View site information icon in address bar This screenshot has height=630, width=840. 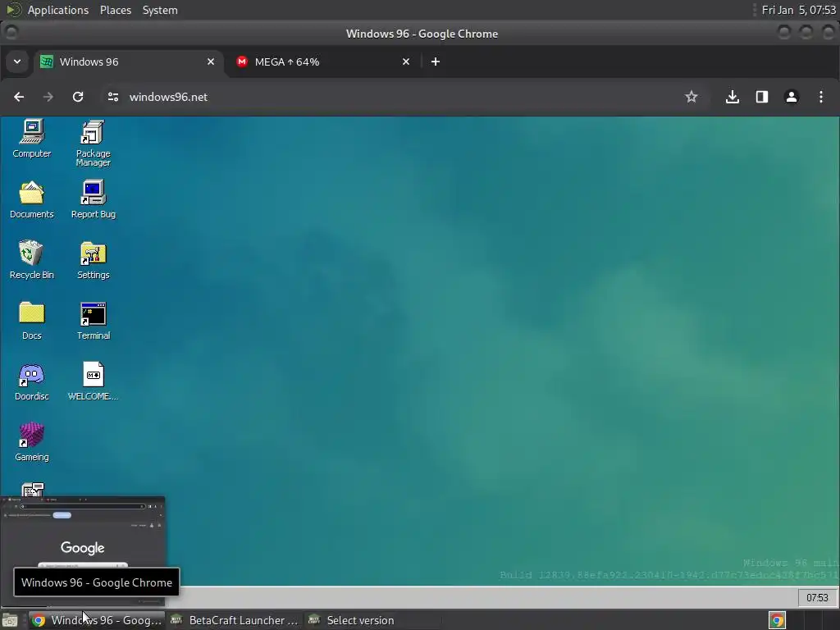tap(113, 97)
